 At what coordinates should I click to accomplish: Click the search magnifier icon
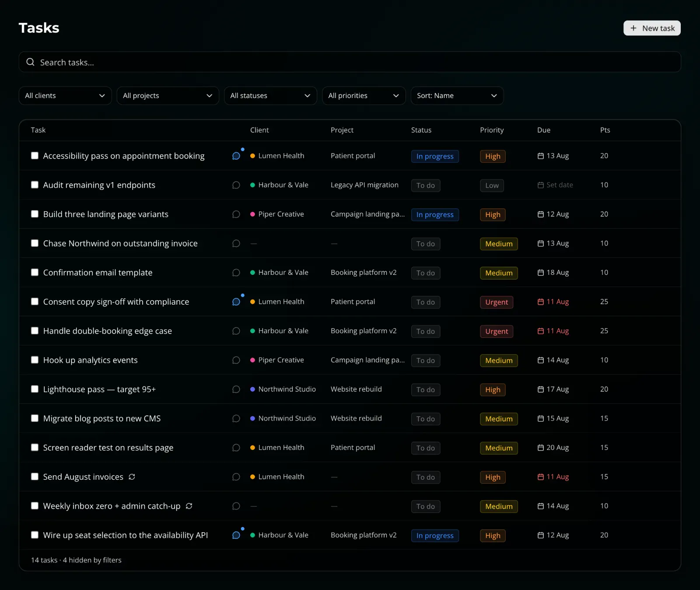(x=30, y=62)
